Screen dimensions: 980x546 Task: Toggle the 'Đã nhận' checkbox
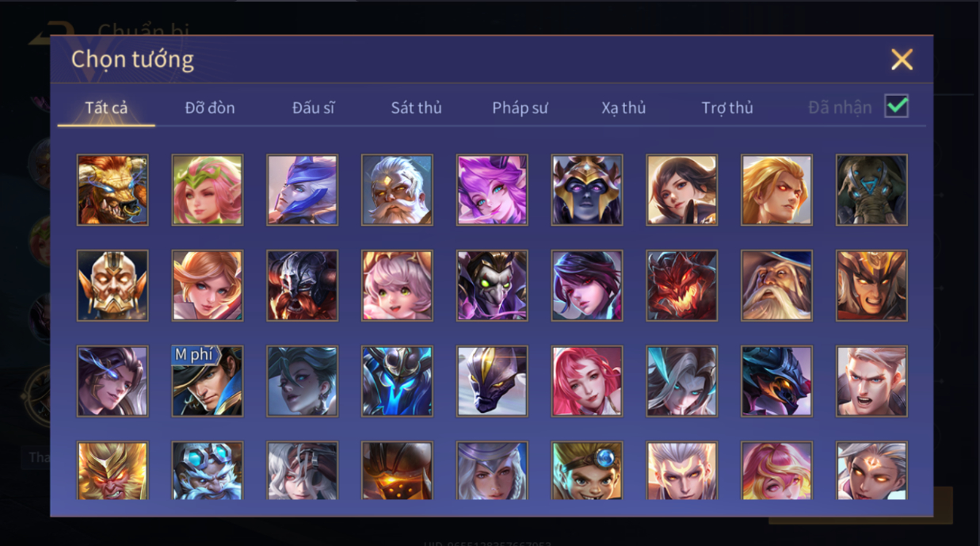tap(897, 106)
